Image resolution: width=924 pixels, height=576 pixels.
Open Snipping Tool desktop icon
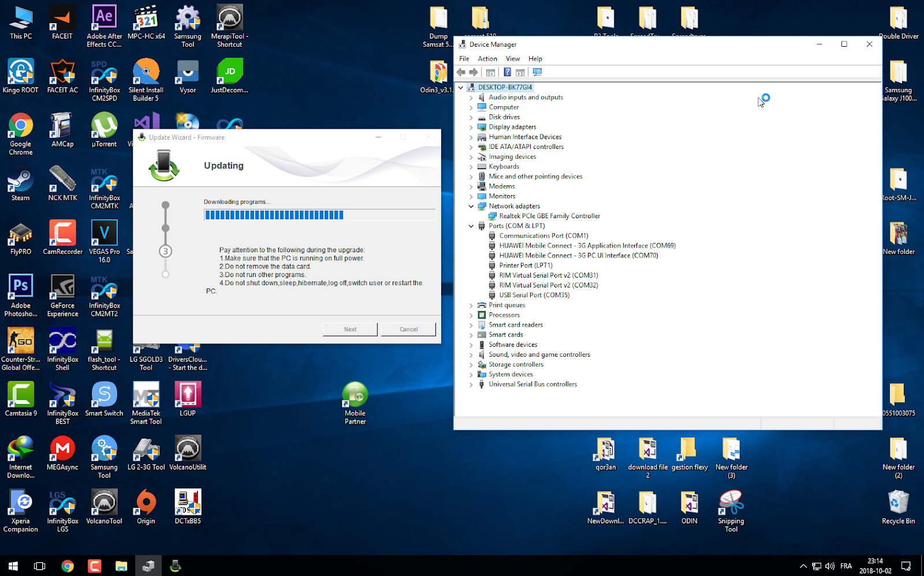pyautogui.click(x=731, y=511)
